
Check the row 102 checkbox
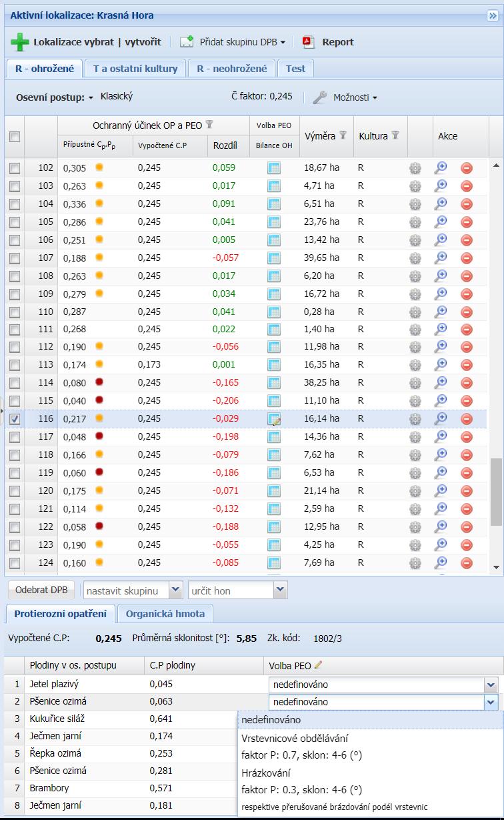click(15, 168)
